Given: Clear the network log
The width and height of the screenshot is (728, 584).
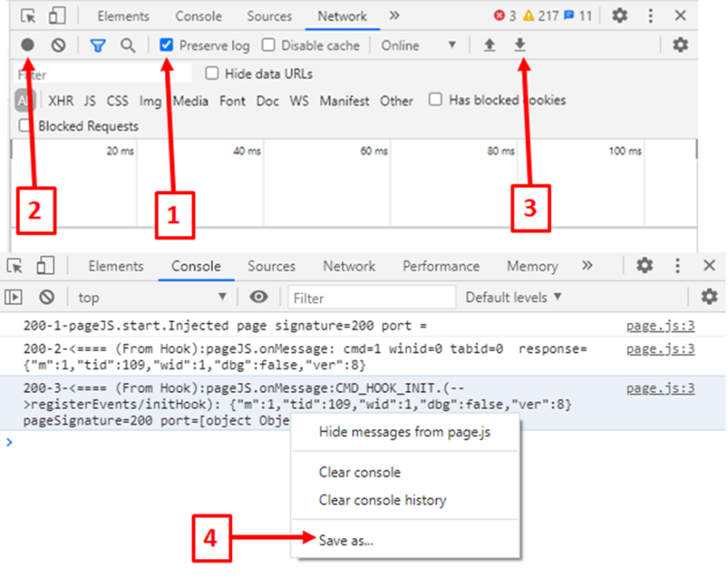Looking at the screenshot, I should pyautogui.click(x=58, y=45).
